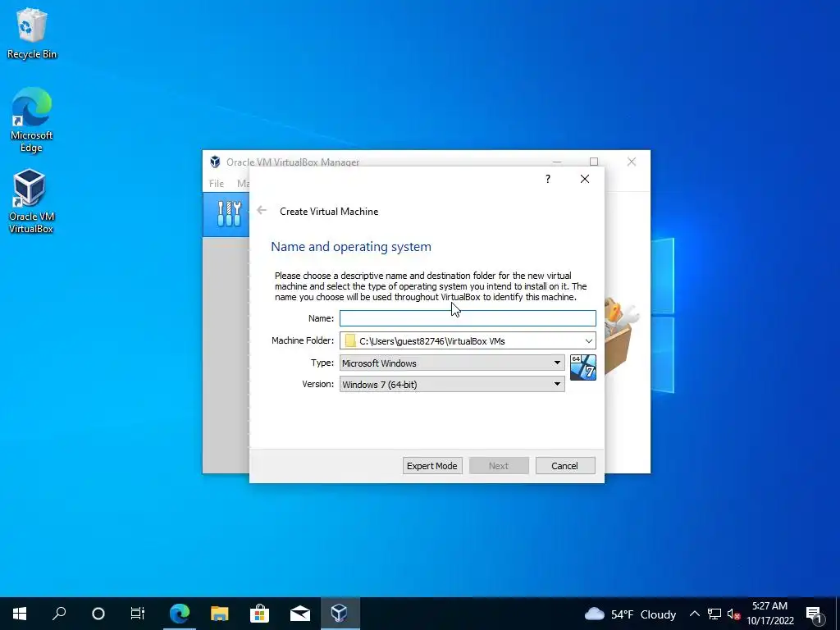Open the Type dropdown showing Microsoft Windows
840x630 pixels.
coord(452,363)
